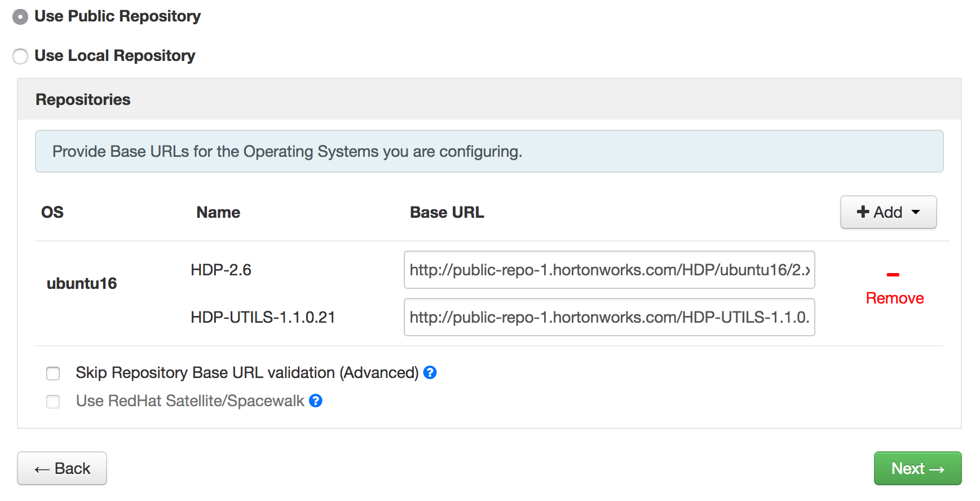Image resolution: width=980 pixels, height=501 pixels.
Task: Click help icon next to RedHat Satellite/Spacewalk
Action: click(316, 401)
